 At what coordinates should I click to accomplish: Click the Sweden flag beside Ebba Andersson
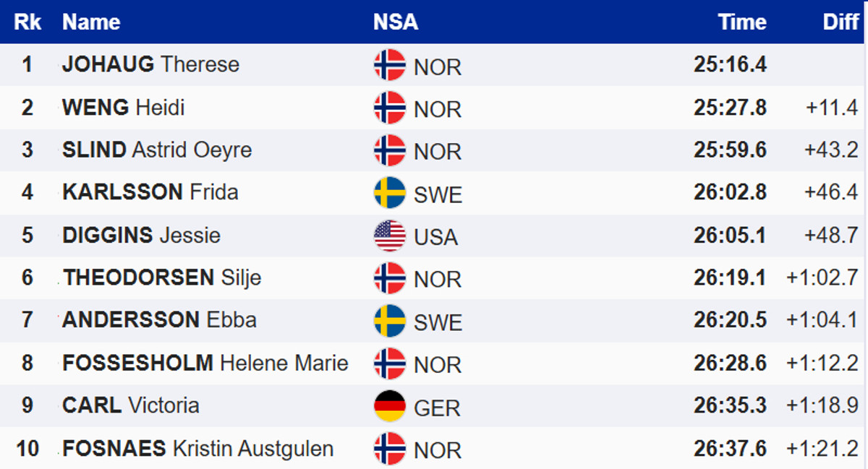coord(389,321)
